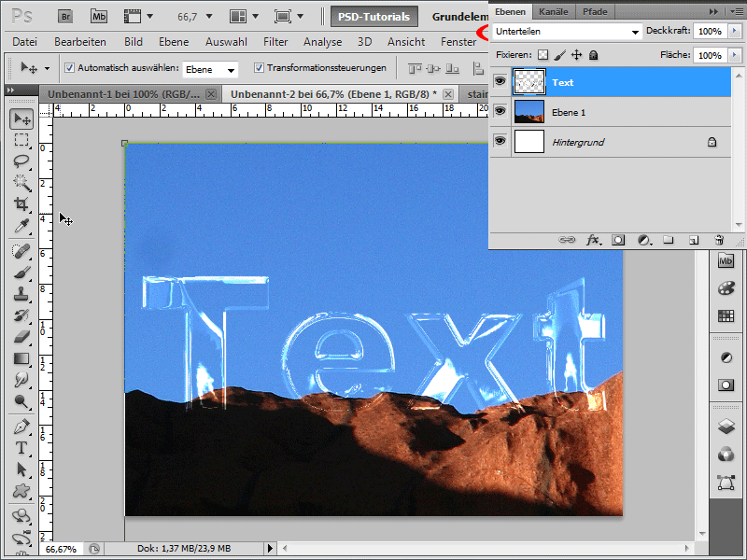Open Swatches panel grid icon
This screenshot has width=747, height=560.
pos(726,315)
